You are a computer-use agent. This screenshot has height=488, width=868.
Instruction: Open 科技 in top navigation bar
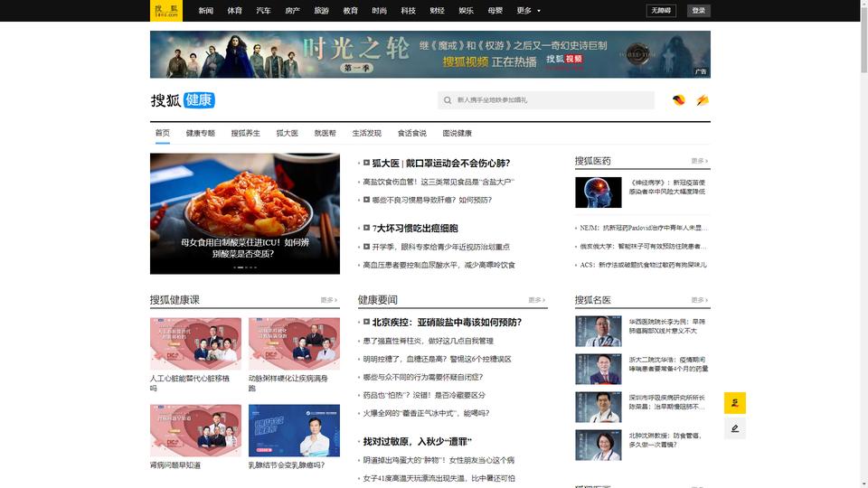[408, 11]
